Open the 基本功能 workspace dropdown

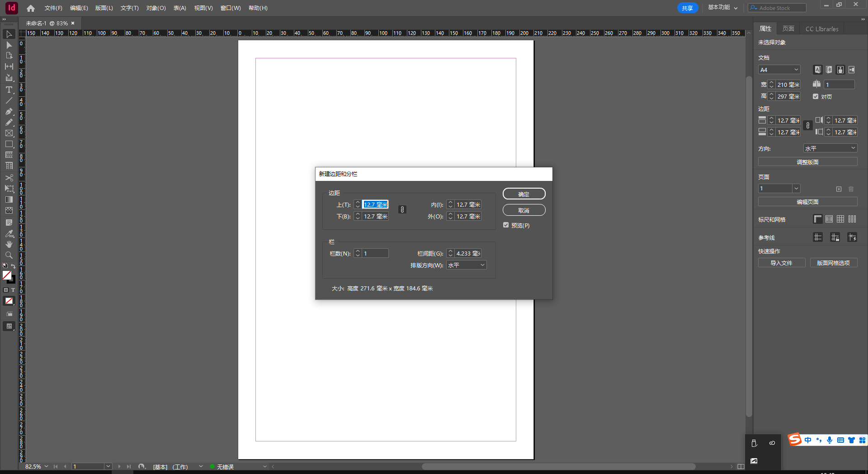coord(722,8)
